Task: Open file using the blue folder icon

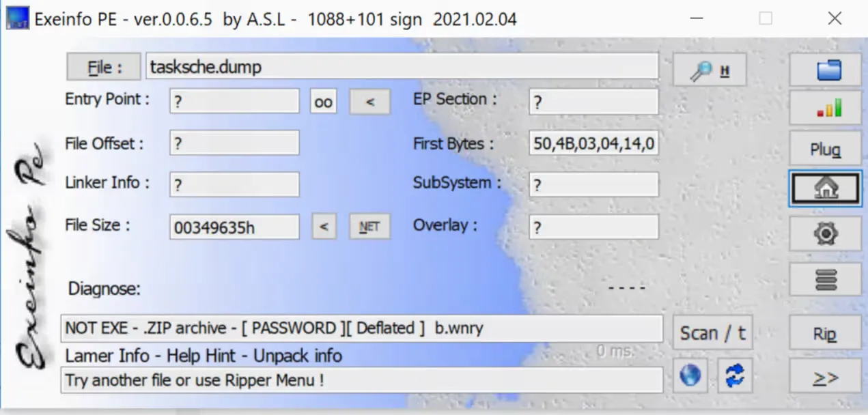Action: [x=825, y=70]
